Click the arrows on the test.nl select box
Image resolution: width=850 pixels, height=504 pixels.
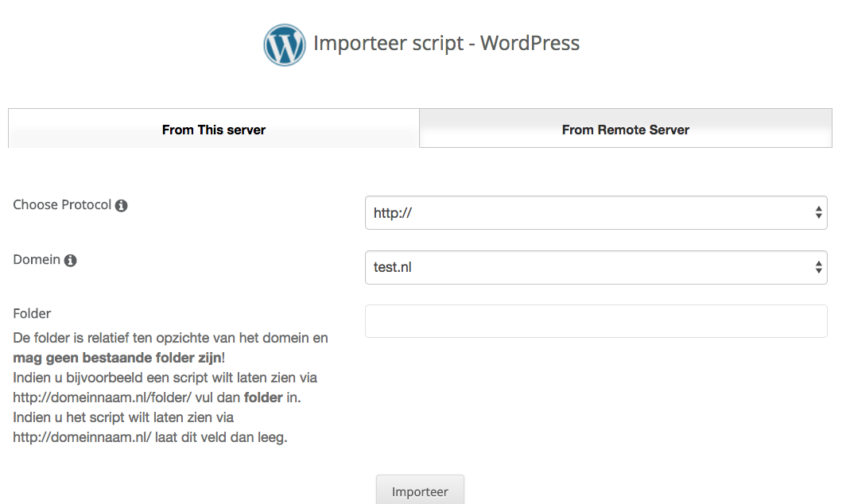(x=818, y=268)
